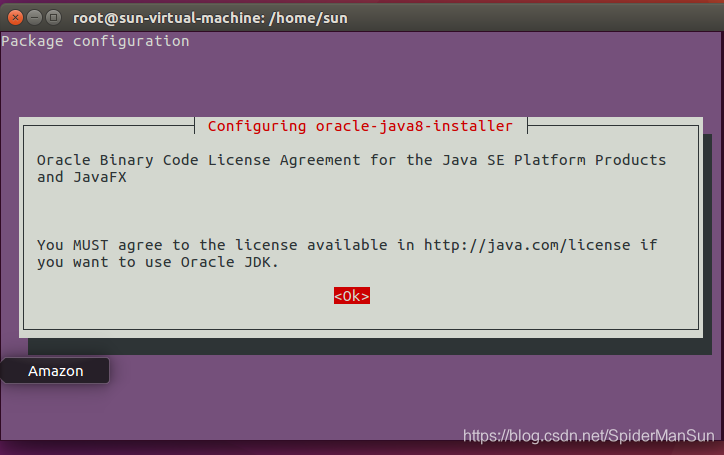Click the 'and JavaFX' text line
The height and width of the screenshot is (455, 724).
click(82, 177)
